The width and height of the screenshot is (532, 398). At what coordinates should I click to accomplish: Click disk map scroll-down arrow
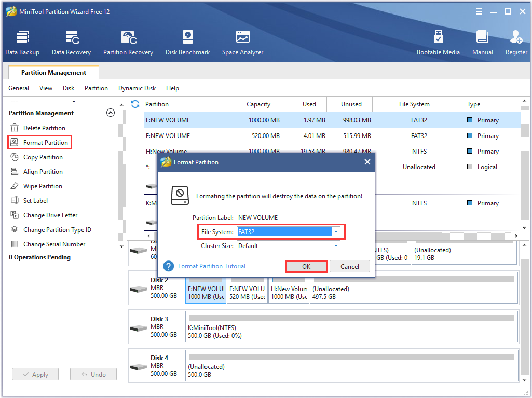(x=525, y=380)
